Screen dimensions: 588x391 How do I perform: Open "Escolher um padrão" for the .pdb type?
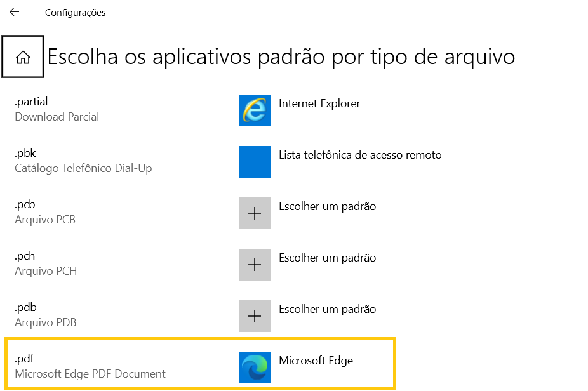pos(327,309)
